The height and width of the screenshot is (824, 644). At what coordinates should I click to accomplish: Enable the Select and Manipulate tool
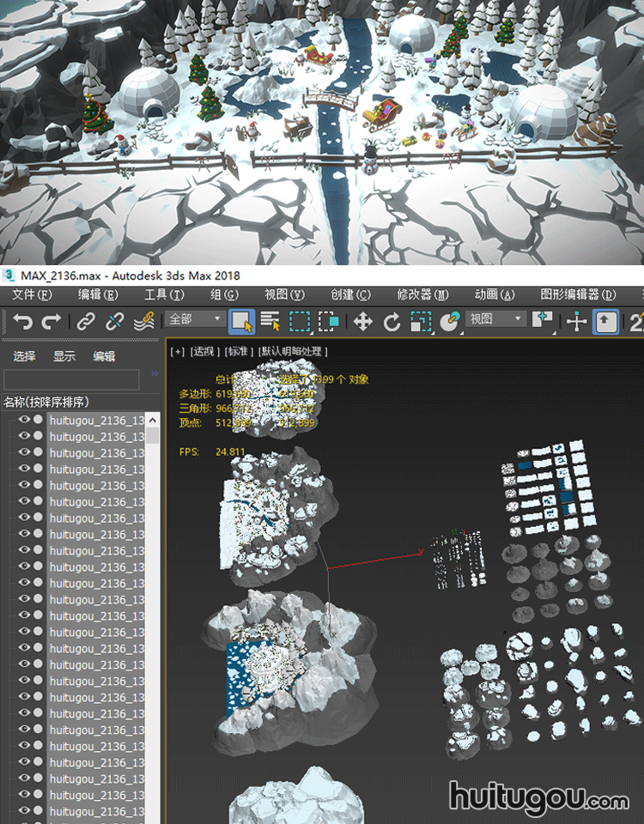[x=577, y=321]
